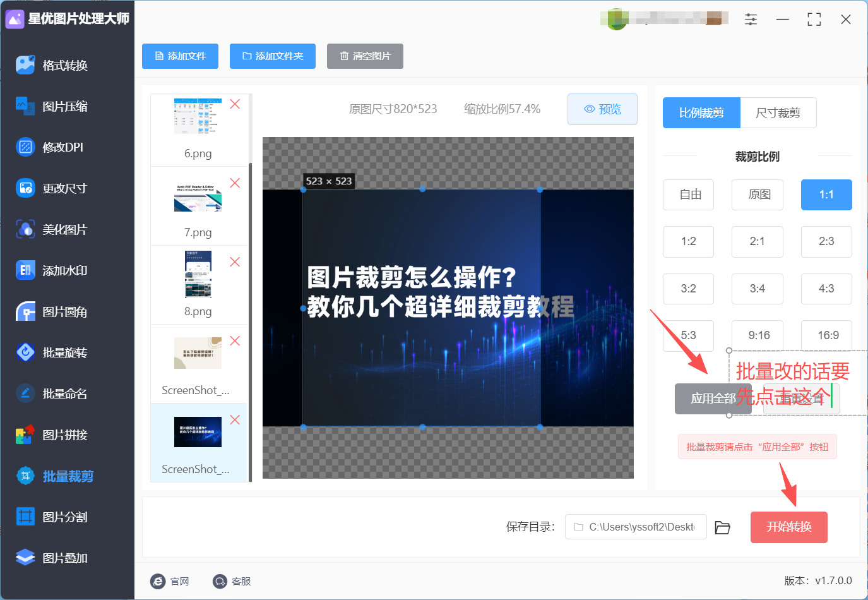
Task: Choose the 2:1 crop ratio
Action: (758, 242)
